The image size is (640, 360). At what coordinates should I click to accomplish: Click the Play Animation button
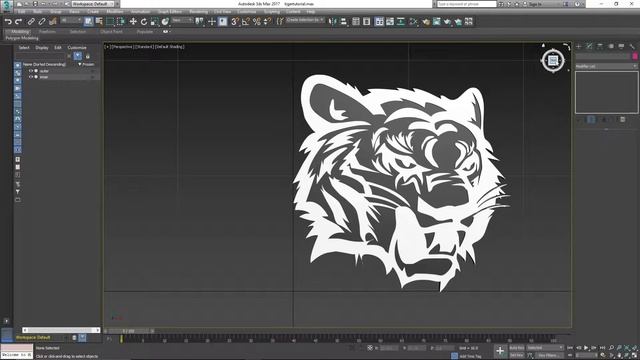pyautogui.click(x=586, y=348)
